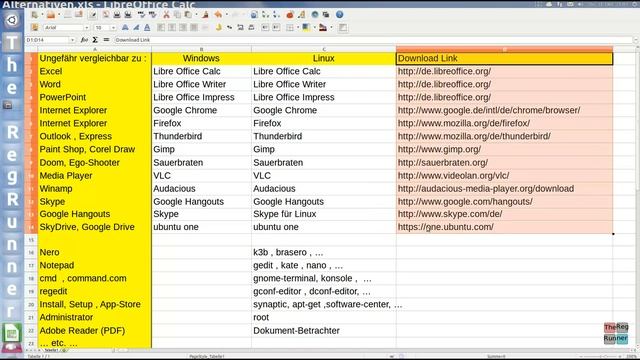Viewport: 640px width, 360px height.
Task: Apply font color swatch icon
Action: [x=323, y=27]
